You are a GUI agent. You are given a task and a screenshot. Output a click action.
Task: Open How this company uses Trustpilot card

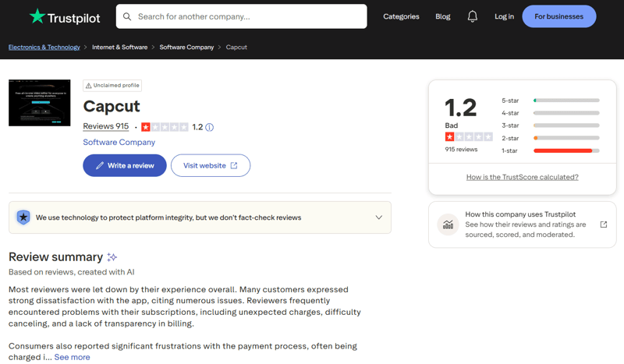(x=522, y=224)
